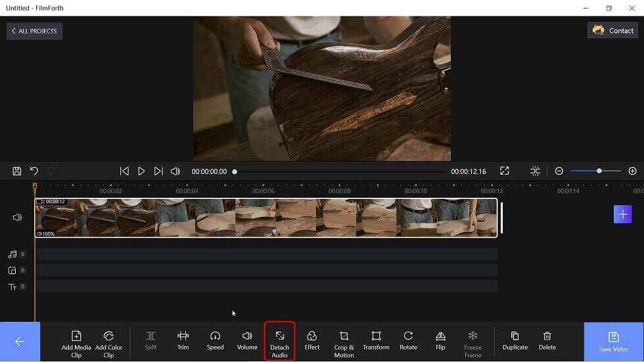This screenshot has width=644, height=362.
Task: Select the Split tool
Action: tap(150, 341)
